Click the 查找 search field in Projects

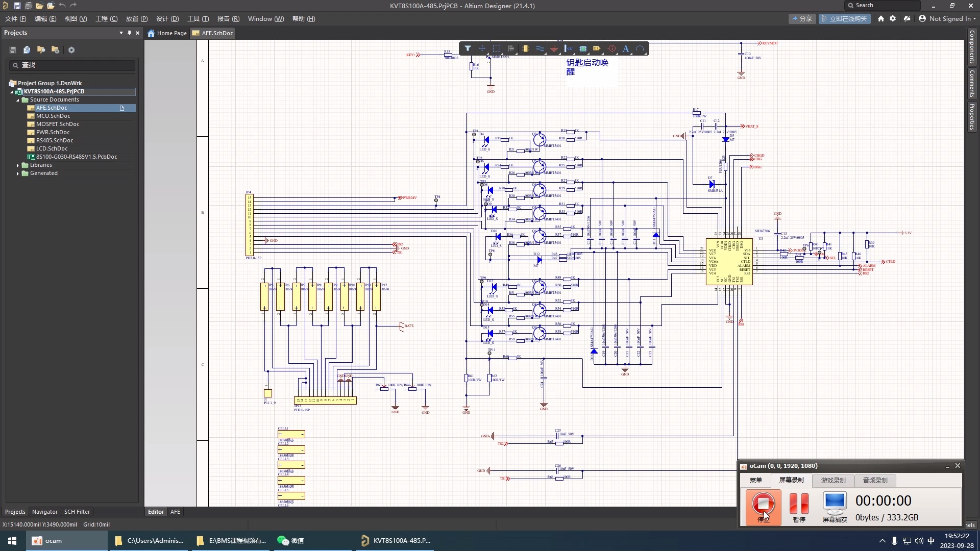(x=72, y=65)
